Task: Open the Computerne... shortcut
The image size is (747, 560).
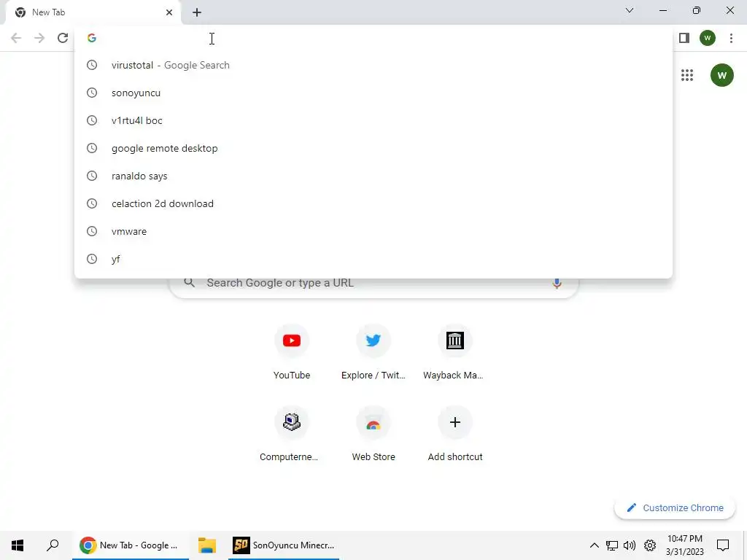Action: [292, 433]
